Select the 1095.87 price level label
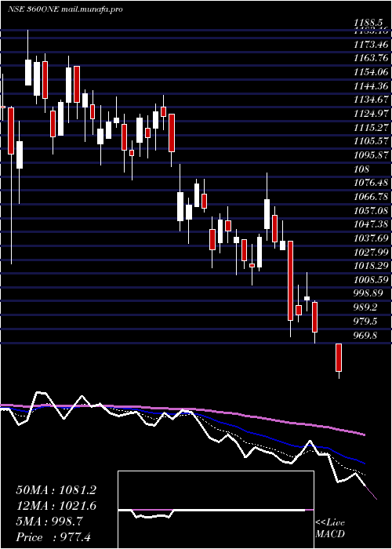392x549 pixels. pyautogui.click(x=371, y=155)
